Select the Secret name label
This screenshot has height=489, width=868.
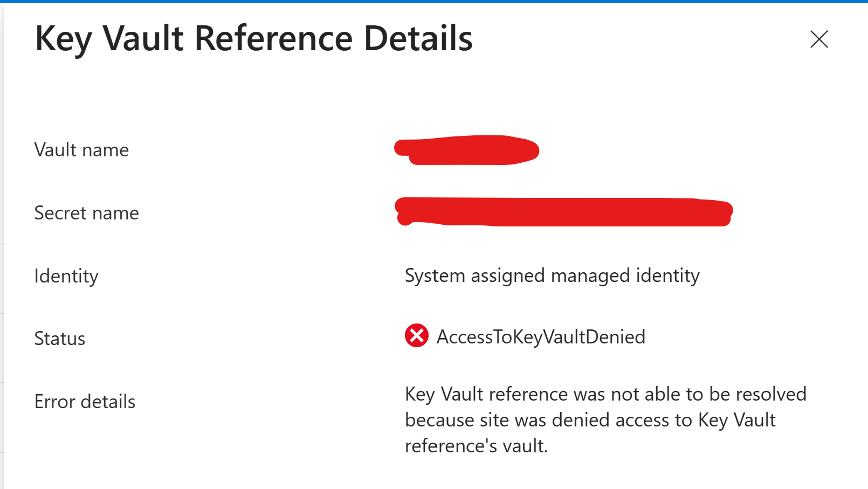coord(86,213)
